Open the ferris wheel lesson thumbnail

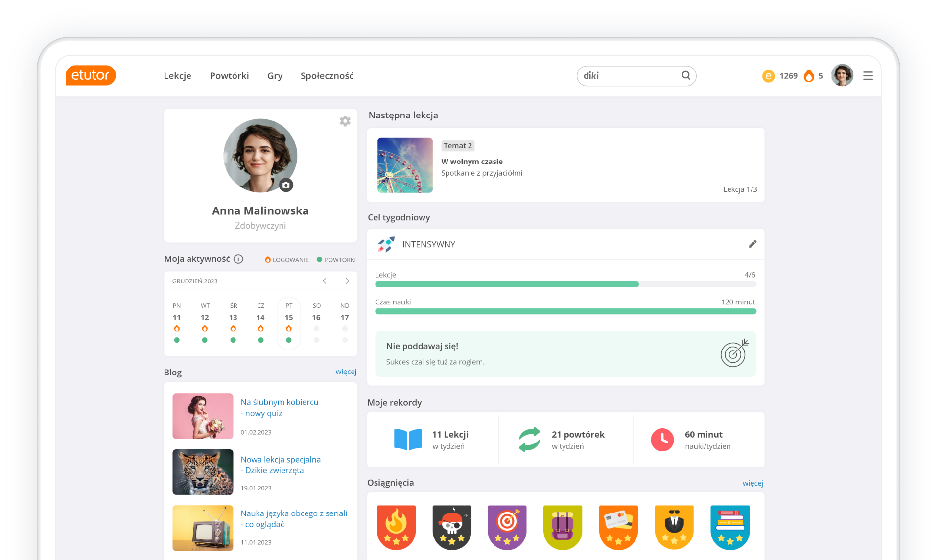click(405, 165)
